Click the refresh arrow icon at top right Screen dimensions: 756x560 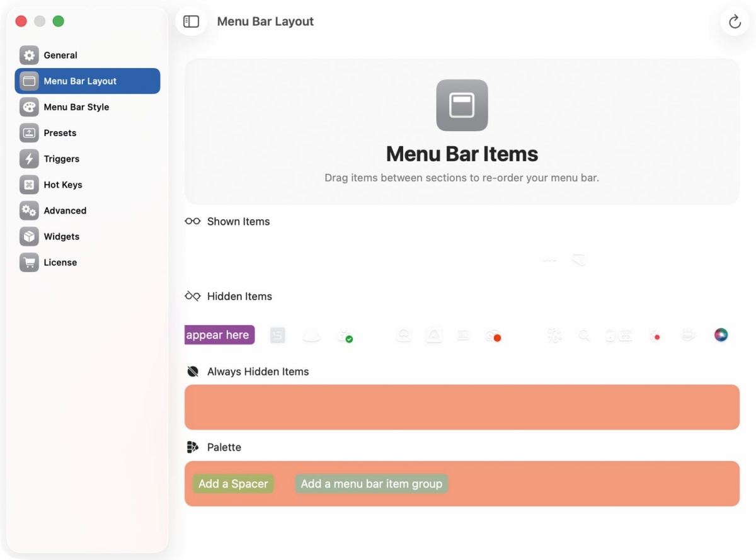[x=735, y=21]
